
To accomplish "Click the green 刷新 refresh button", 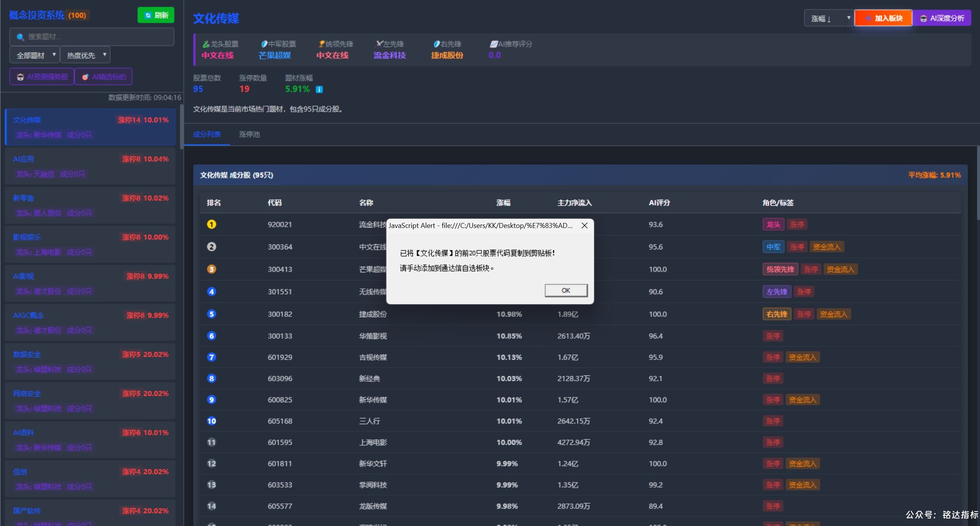I will (x=156, y=15).
